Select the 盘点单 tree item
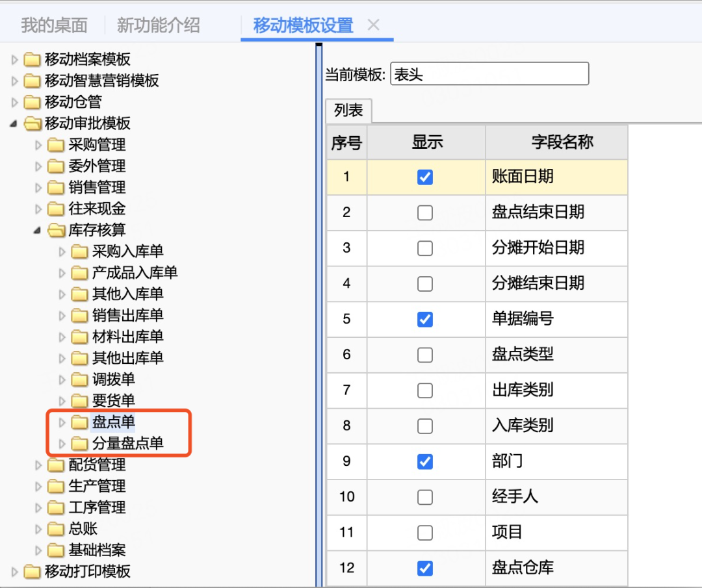 pos(113,422)
